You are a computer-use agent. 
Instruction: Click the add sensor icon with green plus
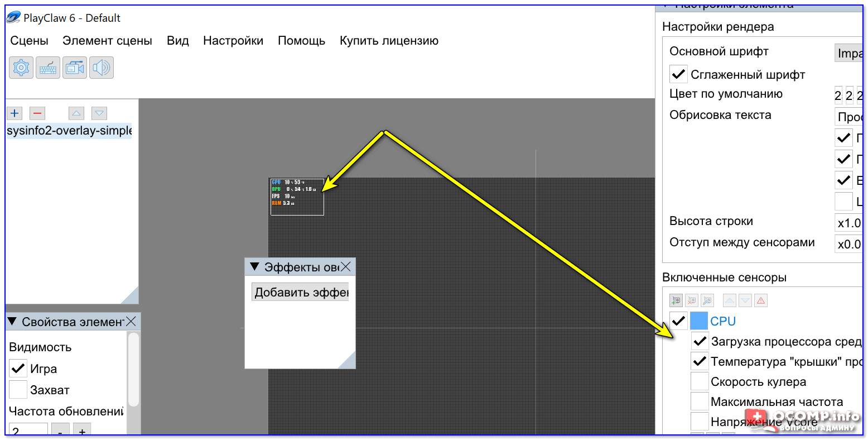click(x=676, y=300)
